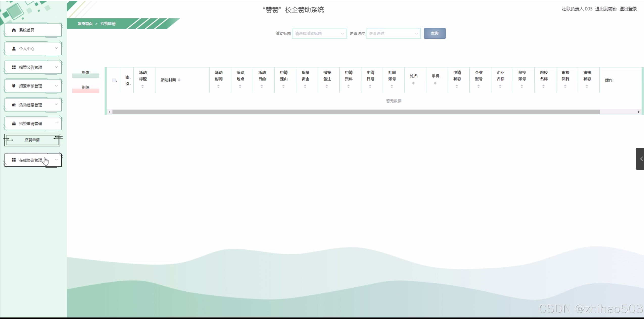Image resolution: width=644 pixels, height=319 pixels.
Task: Collapse the 招赞申请管理 menu chevron
Action: [56, 123]
